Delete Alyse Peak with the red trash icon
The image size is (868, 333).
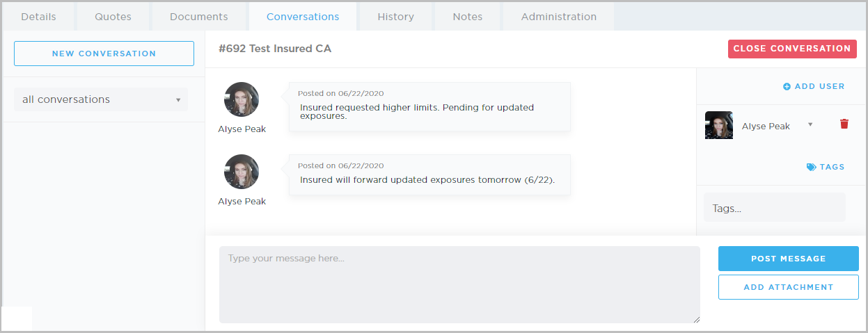point(844,124)
